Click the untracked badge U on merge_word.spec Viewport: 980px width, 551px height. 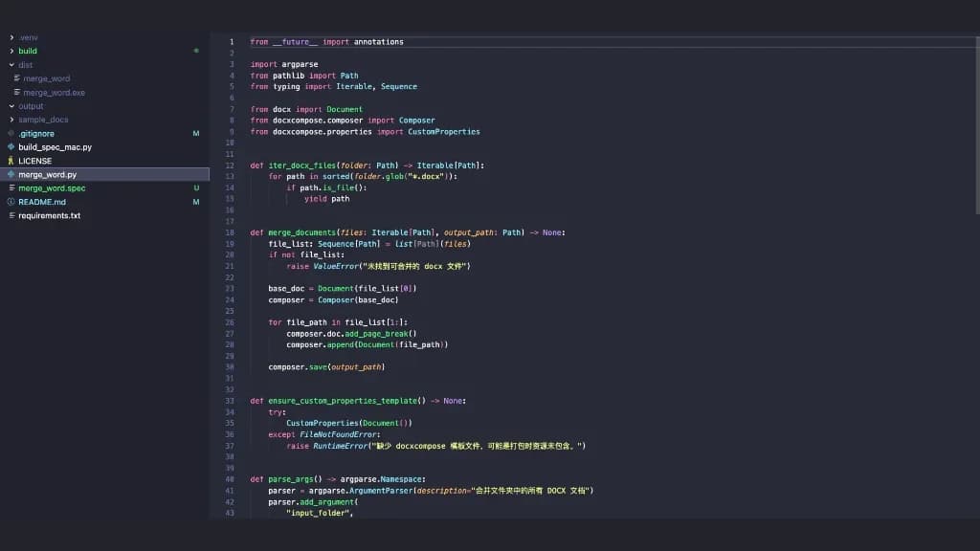coord(196,188)
